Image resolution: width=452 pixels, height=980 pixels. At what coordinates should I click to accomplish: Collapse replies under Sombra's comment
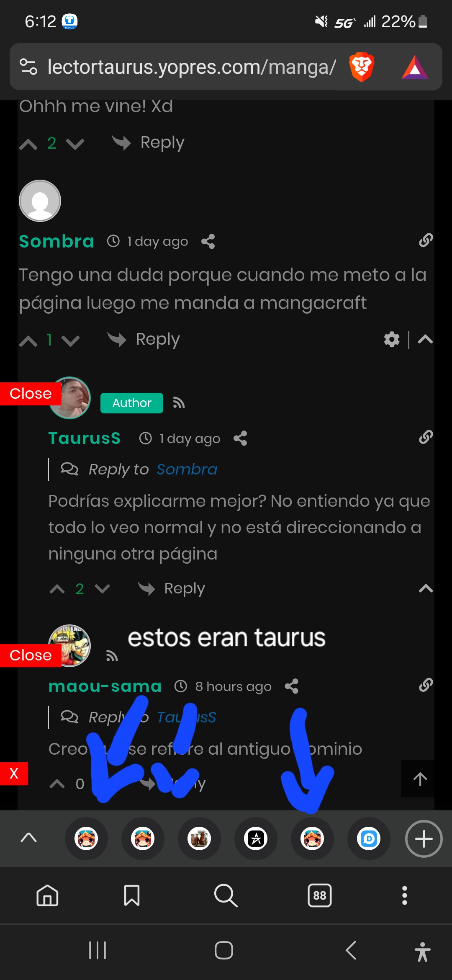[x=425, y=339]
